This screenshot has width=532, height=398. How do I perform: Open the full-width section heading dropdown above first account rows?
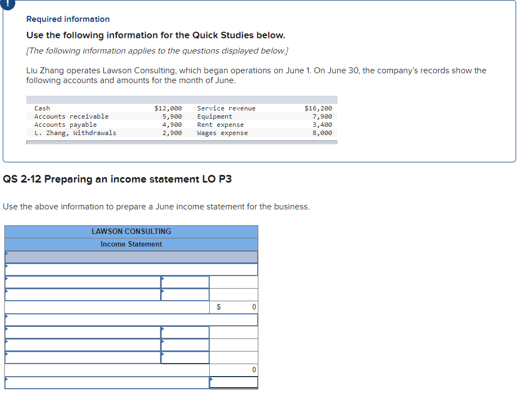(131, 270)
